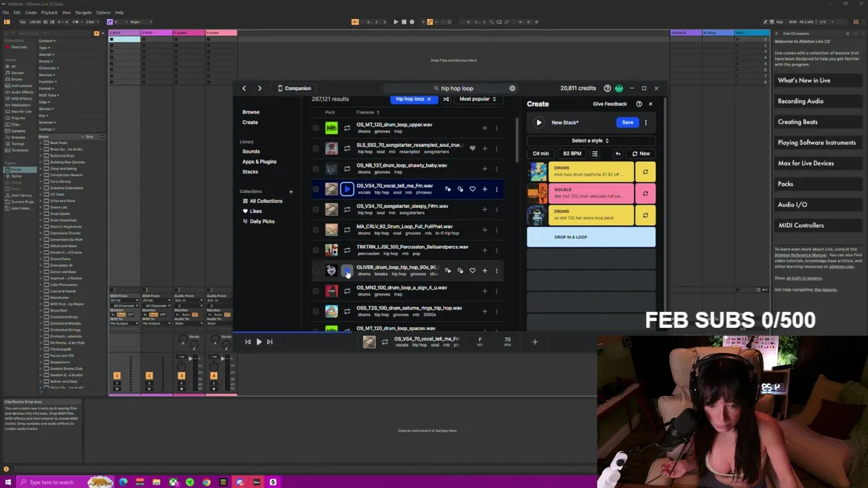Play the New Stack
868x488 pixels.
tap(538, 123)
